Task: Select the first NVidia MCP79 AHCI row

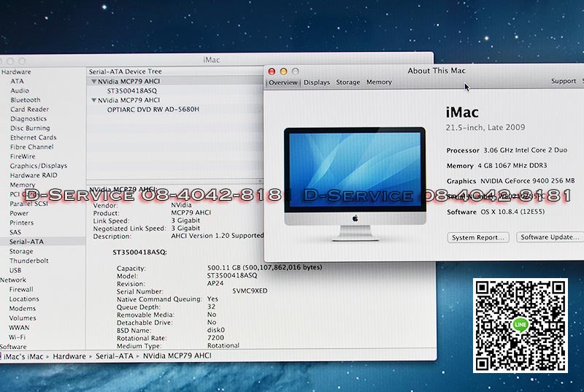Action: tap(174, 81)
